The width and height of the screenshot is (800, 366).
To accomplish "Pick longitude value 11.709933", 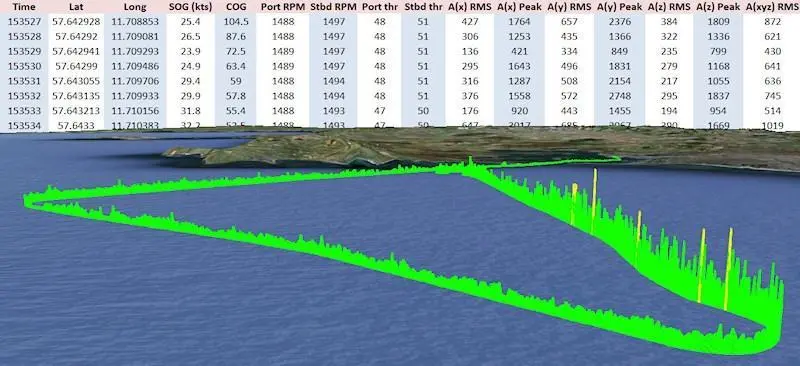I will click(x=135, y=96).
